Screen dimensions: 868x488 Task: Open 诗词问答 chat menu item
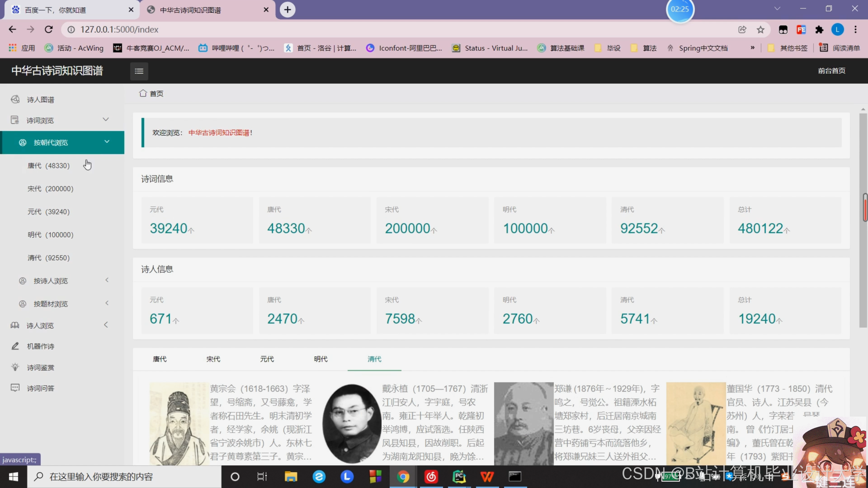[x=40, y=388]
